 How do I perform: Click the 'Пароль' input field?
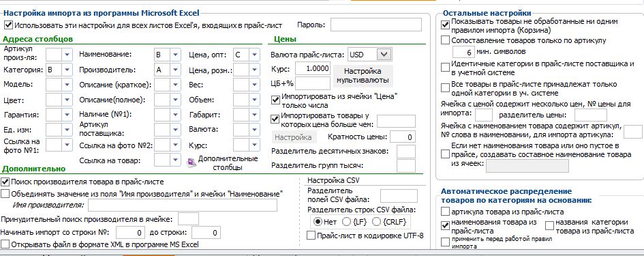point(375,25)
